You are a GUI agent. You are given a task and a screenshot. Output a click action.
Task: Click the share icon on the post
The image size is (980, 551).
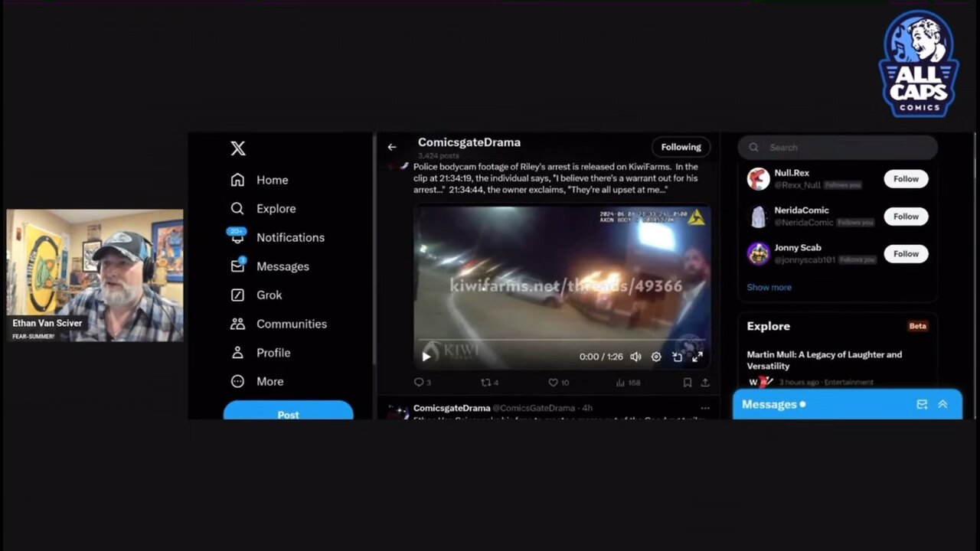click(705, 382)
